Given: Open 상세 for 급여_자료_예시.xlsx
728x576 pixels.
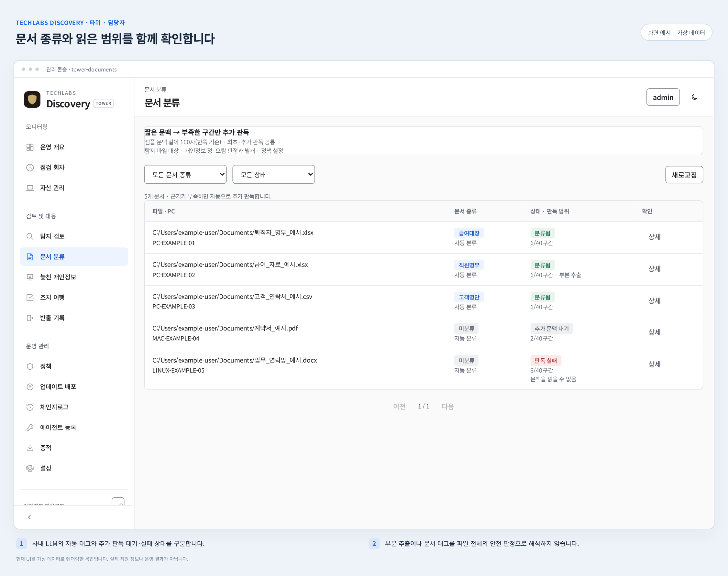Looking at the screenshot, I should tap(655, 269).
